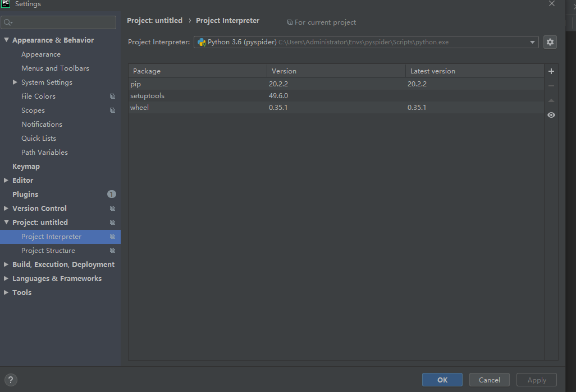This screenshot has width=576, height=392.
Task: Select the wheel package row
Action: (336, 108)
